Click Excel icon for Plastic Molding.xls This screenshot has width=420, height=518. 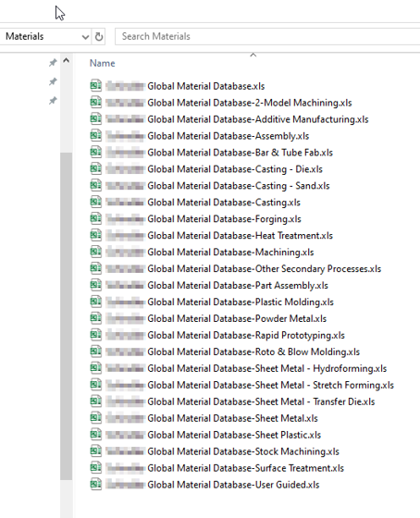click(96, 302)
